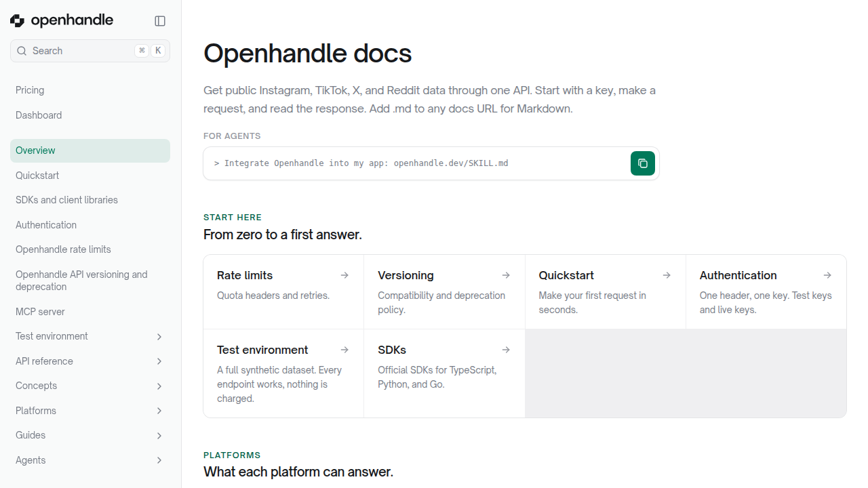Open the MCP server page
868x488 pixels.
pyautogui.click(x=90, y=312)
